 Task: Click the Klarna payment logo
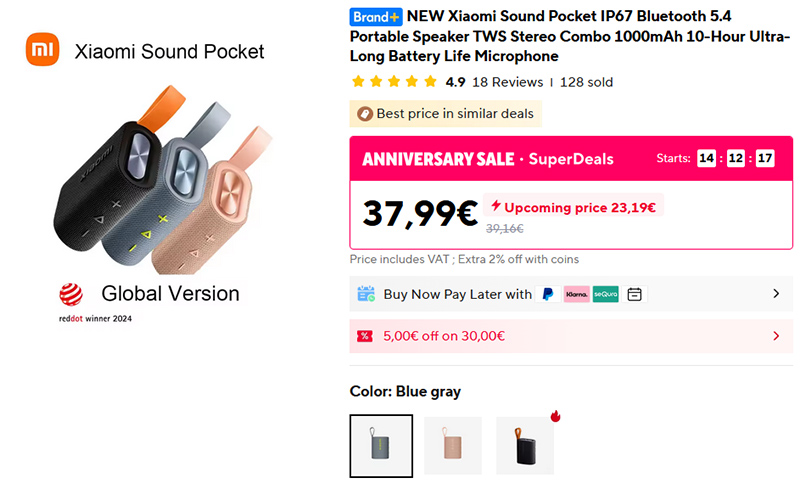[576, 294]
